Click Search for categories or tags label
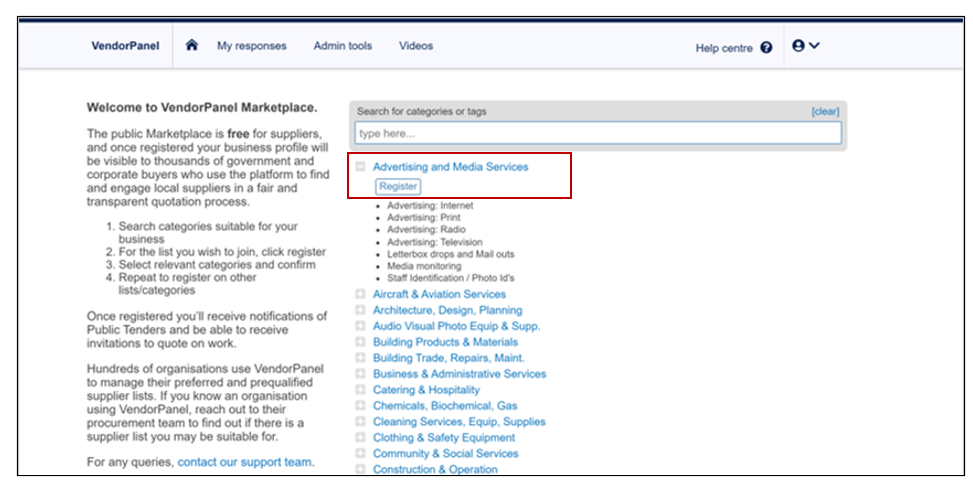 (x=421, y=112)
